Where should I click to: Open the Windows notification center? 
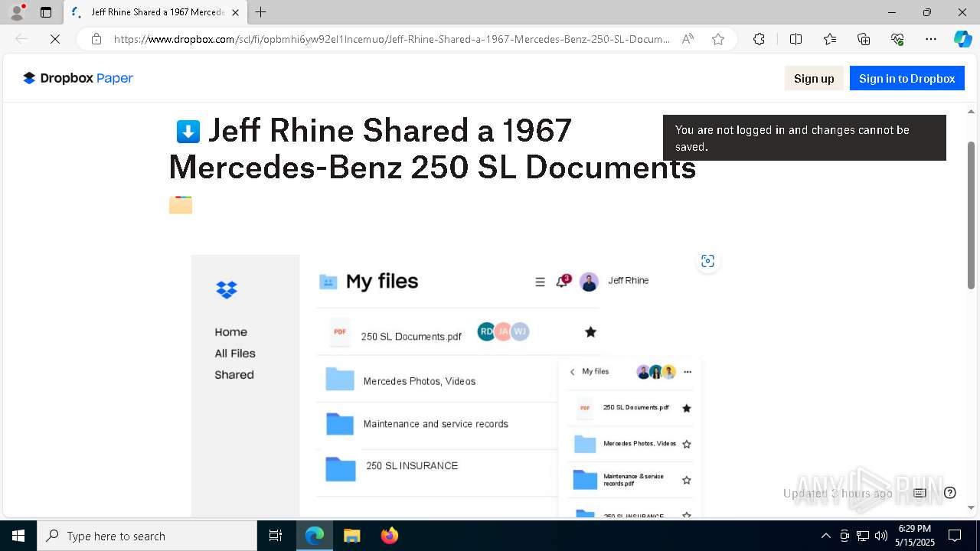[955, 536]
